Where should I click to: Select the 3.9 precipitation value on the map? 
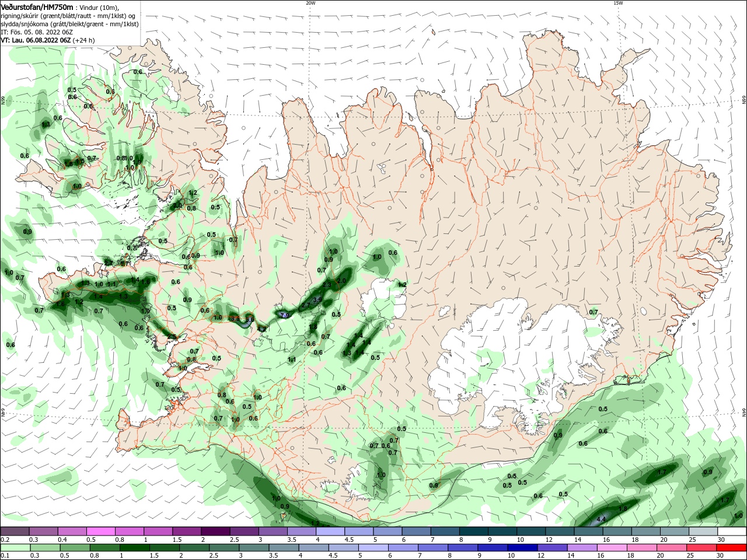click(317, 300)
